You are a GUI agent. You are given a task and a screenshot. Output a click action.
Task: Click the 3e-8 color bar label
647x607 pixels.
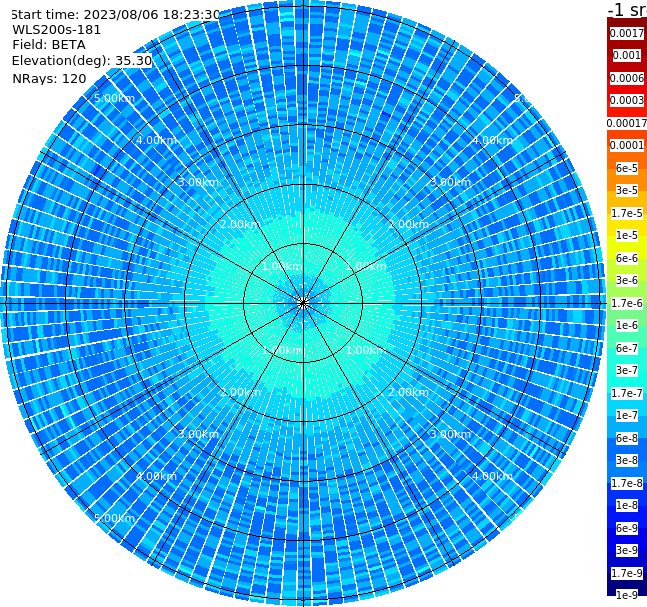[x=627, y=460]
